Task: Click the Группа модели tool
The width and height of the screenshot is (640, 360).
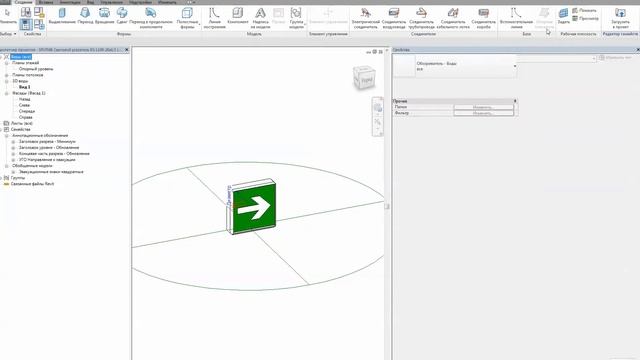Action: pyautogui.click(x=296, y=18)
